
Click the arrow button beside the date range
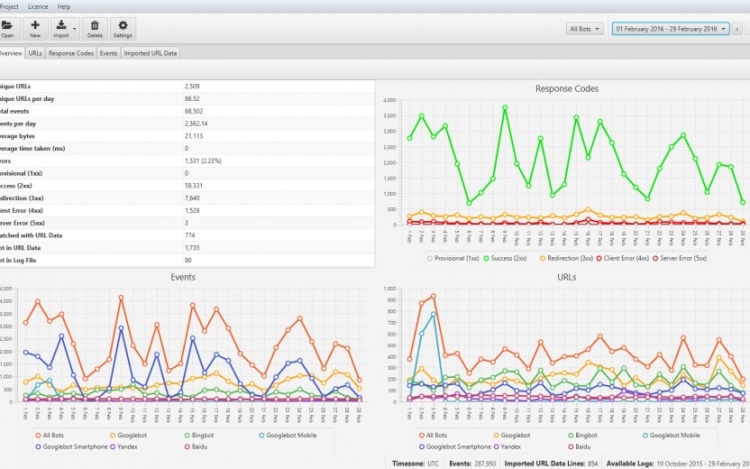coord(739,29)
